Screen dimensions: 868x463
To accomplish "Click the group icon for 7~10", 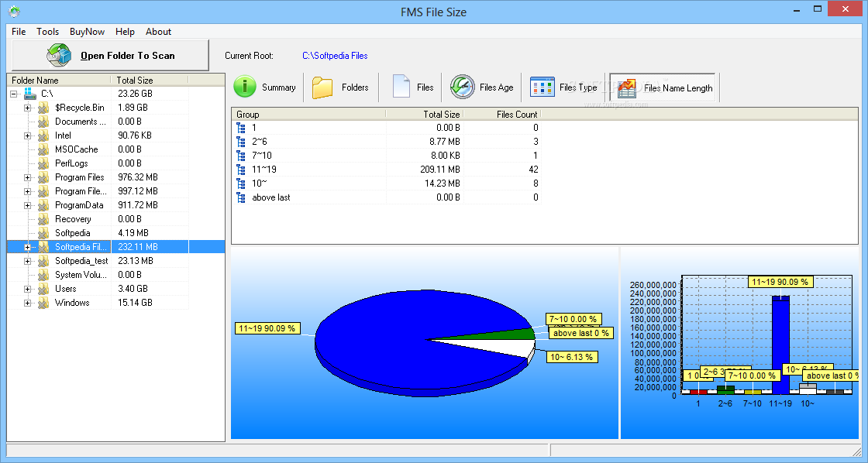I will [241, 156].
